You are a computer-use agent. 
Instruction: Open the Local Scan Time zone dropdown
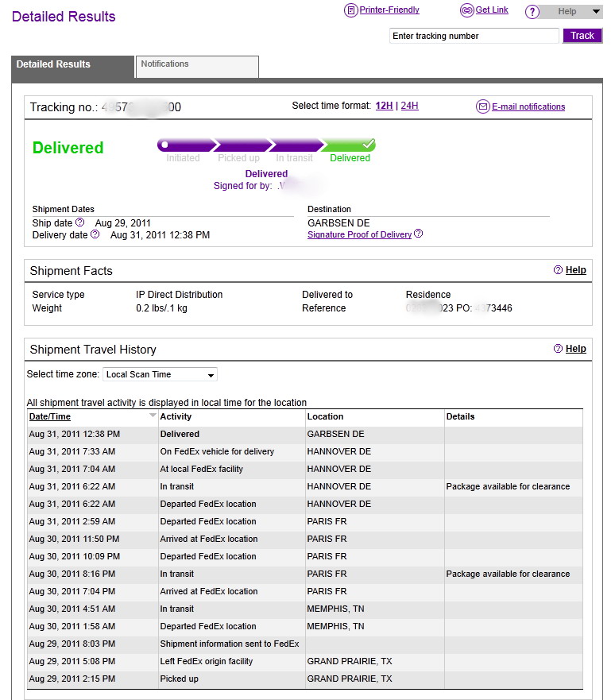click(160, 374)
